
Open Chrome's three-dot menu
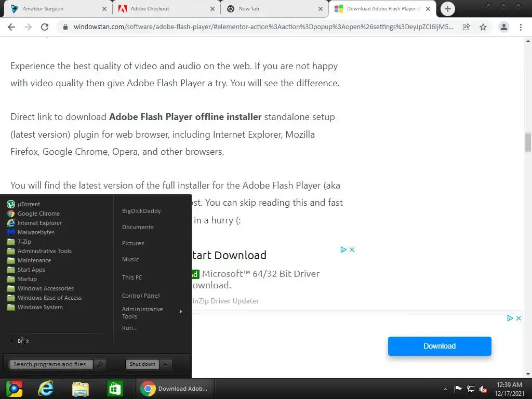click(521, 27)
